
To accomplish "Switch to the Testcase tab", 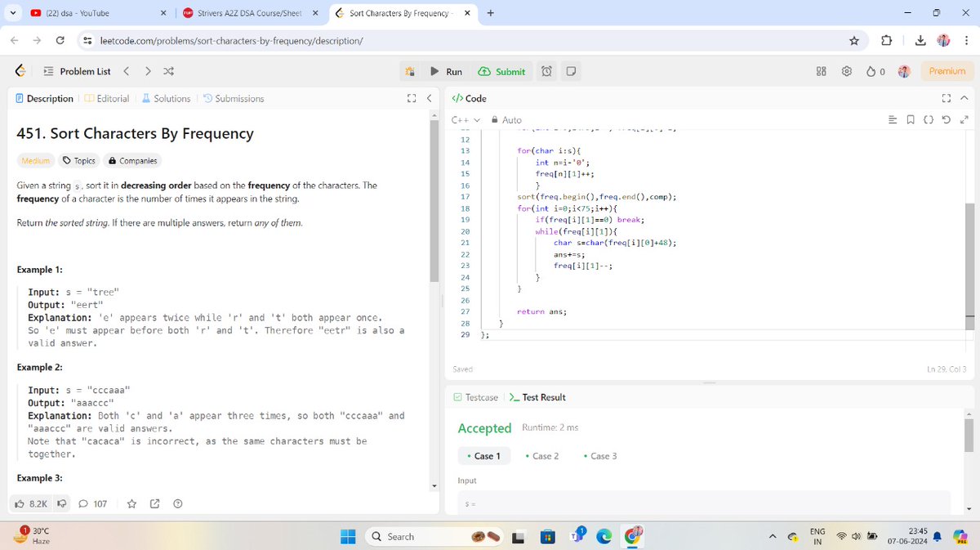I will tap(475, 397).
